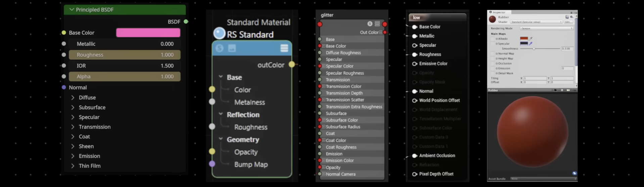Image resolution: width=644 pixels, height=187 pixels.
Task: Click the play button on Rubber preview bar
Action: [x=556, y=90]
